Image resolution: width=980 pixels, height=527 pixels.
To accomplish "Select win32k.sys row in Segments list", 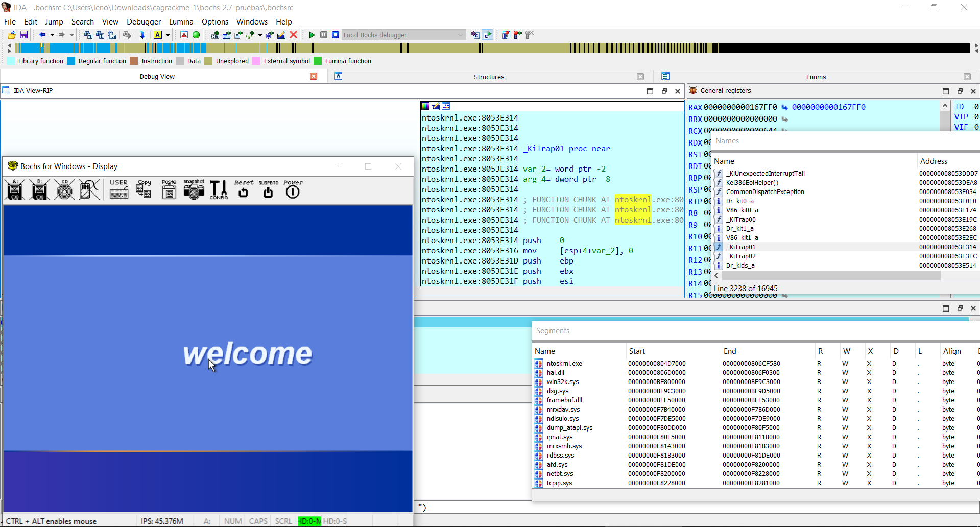I will point(756,381).
